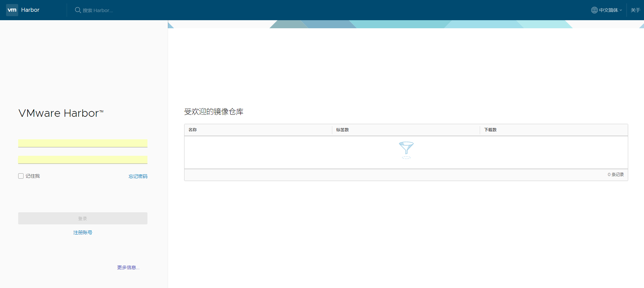Click the globe language icon
Screen dimensions: 644x288
pyautogui.click(x=594, y=10)
